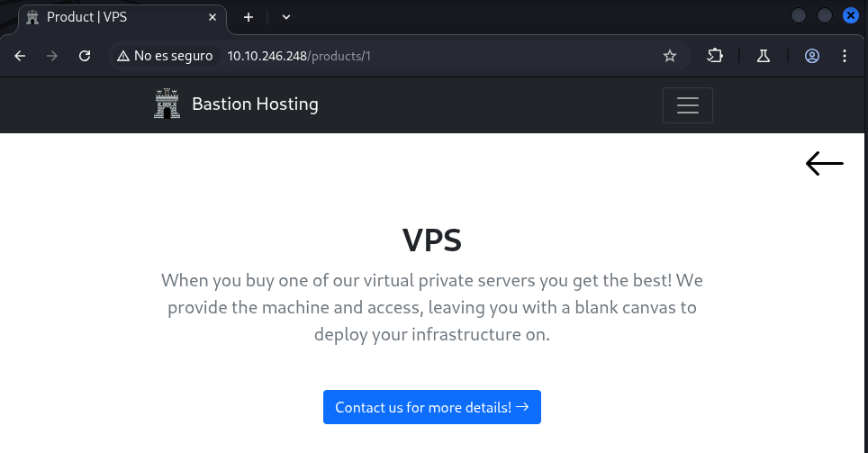The height and width of the screenshot is (453, 868).
Task: Close the 'Product | VPS' tab
Action: (212, 18)
